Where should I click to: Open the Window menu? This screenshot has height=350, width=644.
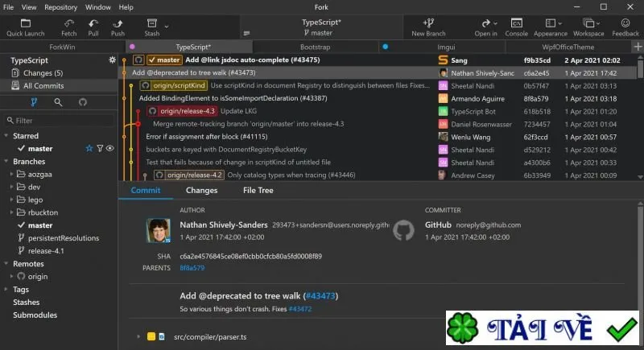97,7
